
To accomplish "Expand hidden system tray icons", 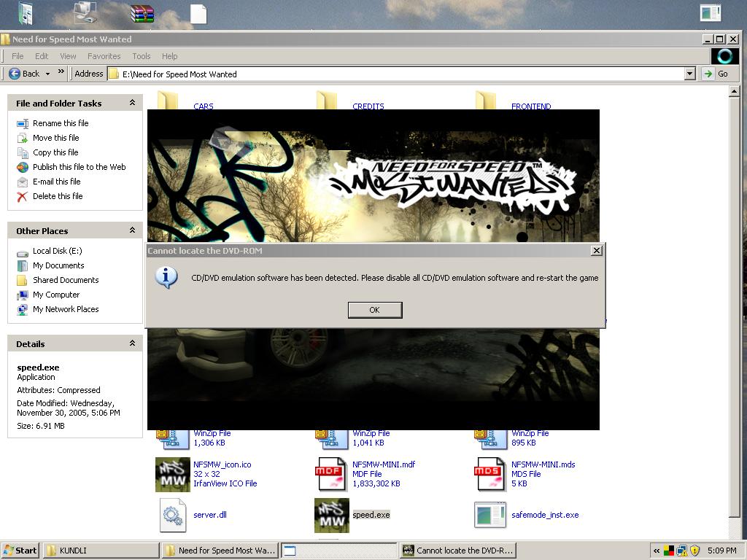I will coord(657,551).
